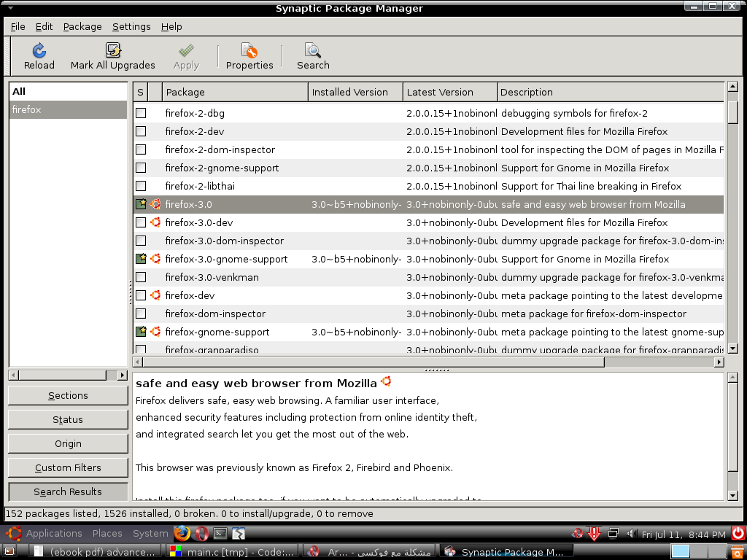Open the terminal launcher in panel

tap(220, 533)
